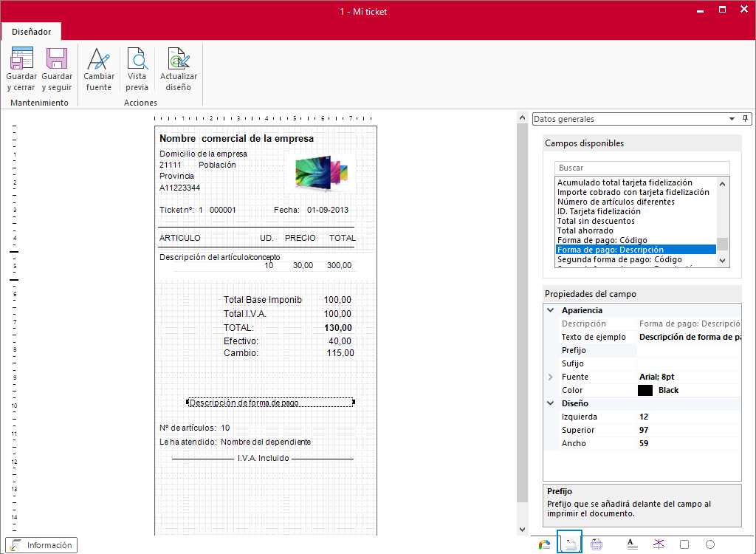Screen dimensions: 756x554
Task: Select 'Nombre comercial de la empresa' on ticket
Action: point(237,139)
